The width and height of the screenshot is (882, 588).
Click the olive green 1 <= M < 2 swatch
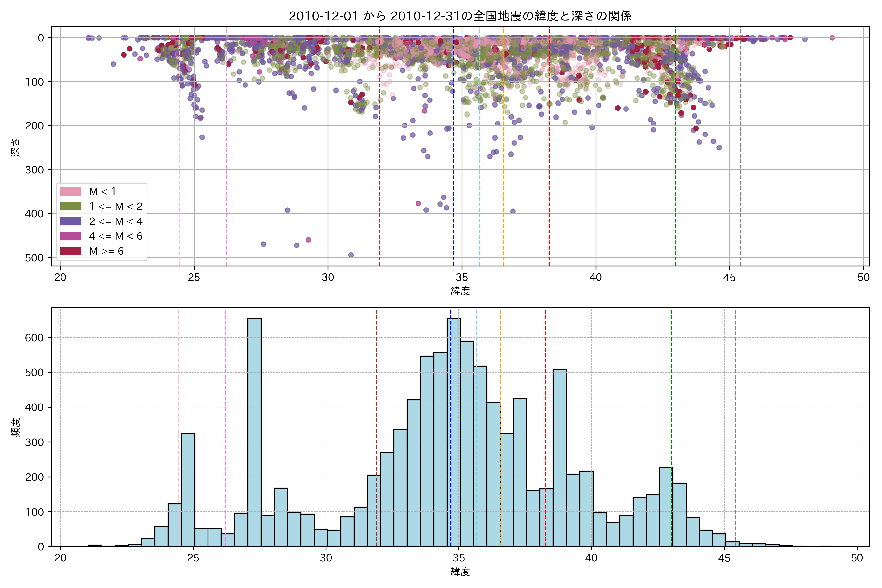pyautogui.click(x=71, y=207)
